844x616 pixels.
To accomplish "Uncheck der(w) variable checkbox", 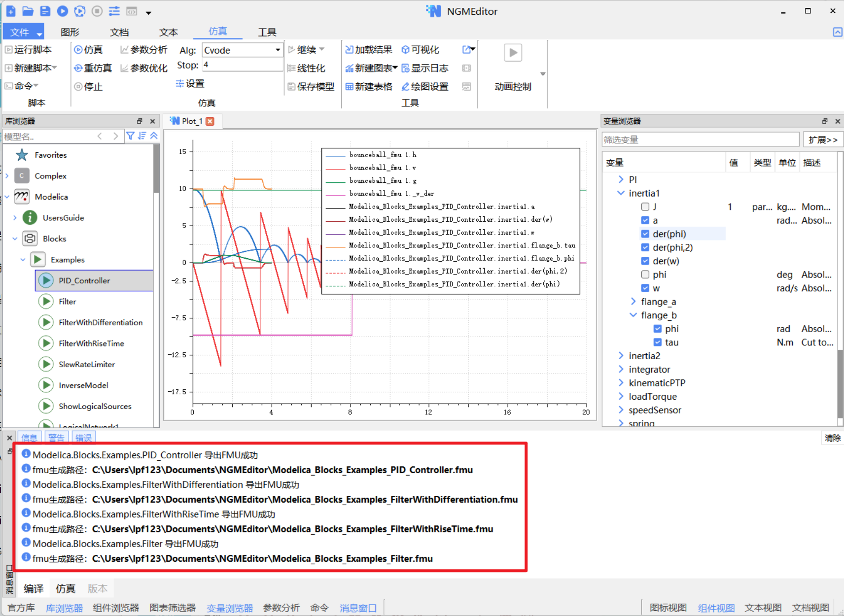I will pos(645,261).
